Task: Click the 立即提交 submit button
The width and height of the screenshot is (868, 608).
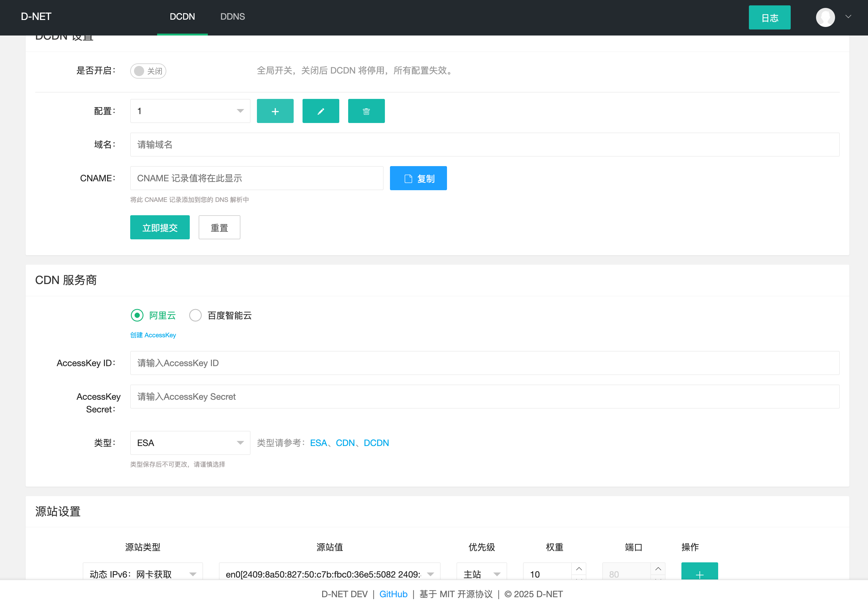Action: [160, 227]
